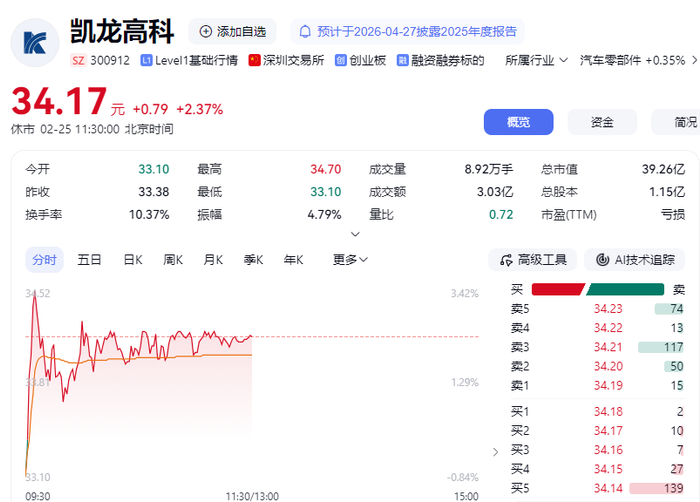The width and height of the screenshot is (700, 502).
Task: Select the 年K chart tab
Action: 293,260
